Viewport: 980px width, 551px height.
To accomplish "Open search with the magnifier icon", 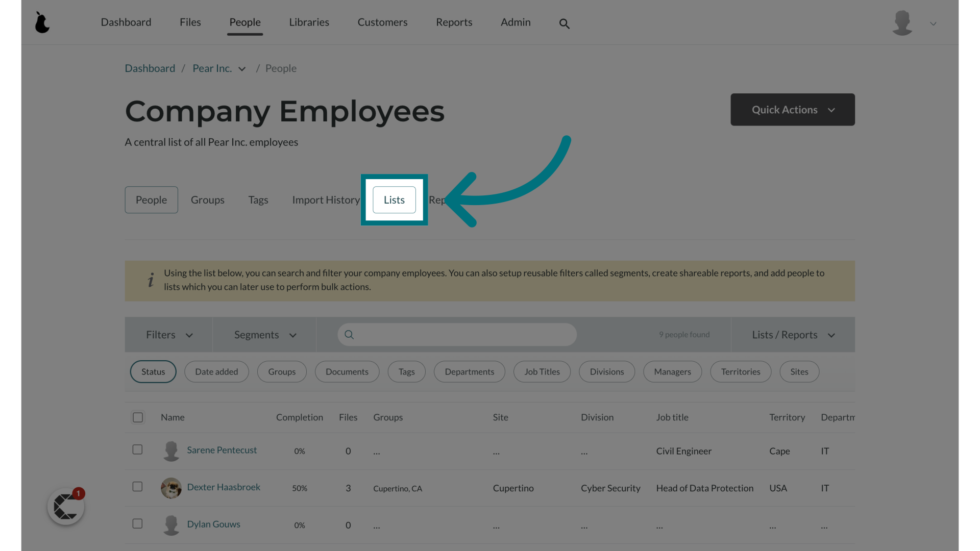I will point(564,23).
